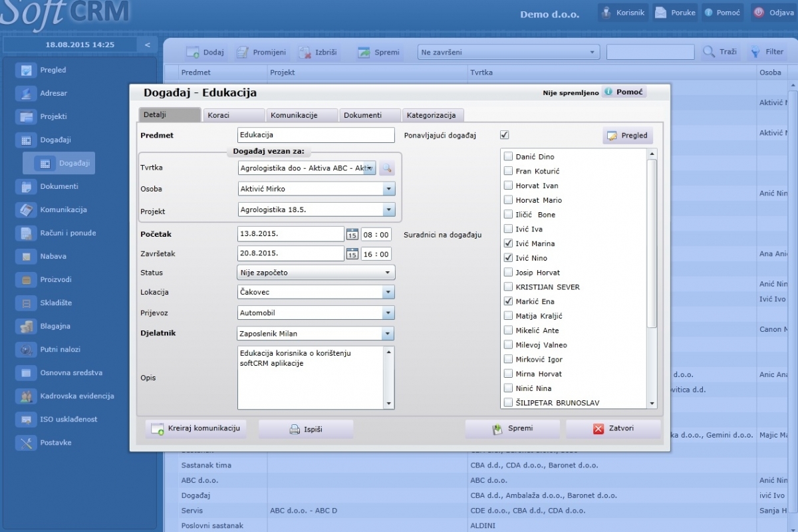Check the Fran Koturić collaborator
The image size is (798, 532).
click(x=509, y=172)
